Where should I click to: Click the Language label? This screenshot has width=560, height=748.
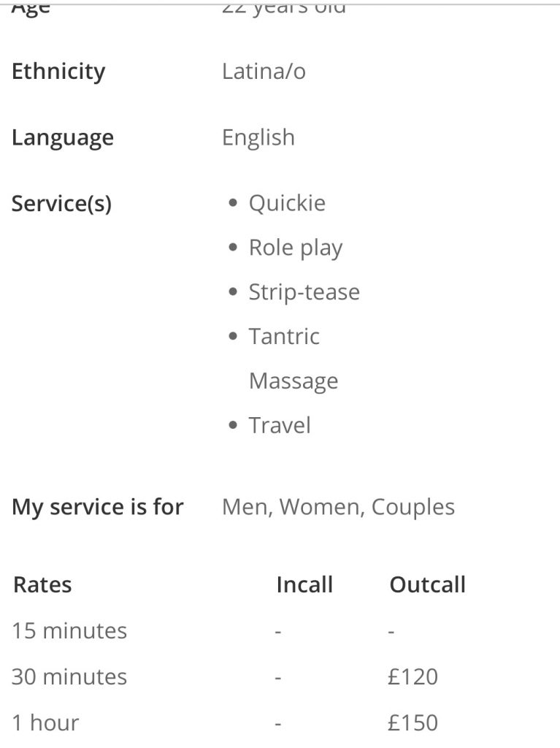tap(63, 138)
